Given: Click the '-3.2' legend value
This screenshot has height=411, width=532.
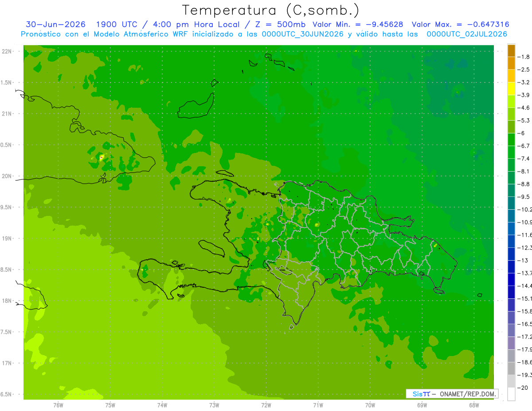Looking at the screenshot, I should (523, 82).
